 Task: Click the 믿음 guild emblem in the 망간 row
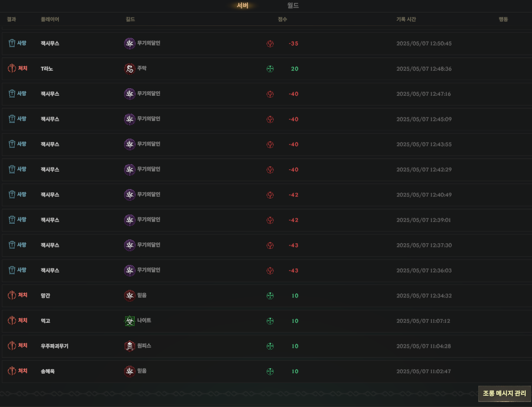(130, 296)
